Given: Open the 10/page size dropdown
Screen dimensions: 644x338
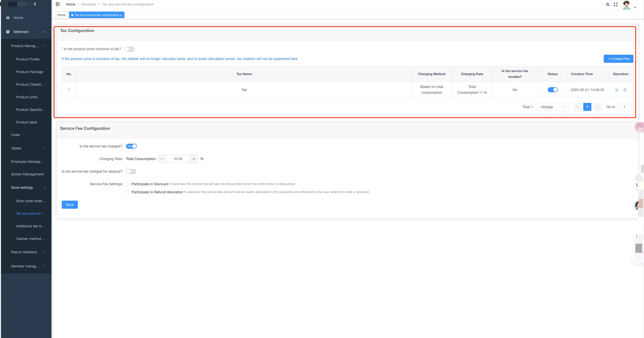Looking at the screenshot, I should click(x=553, y=107).
